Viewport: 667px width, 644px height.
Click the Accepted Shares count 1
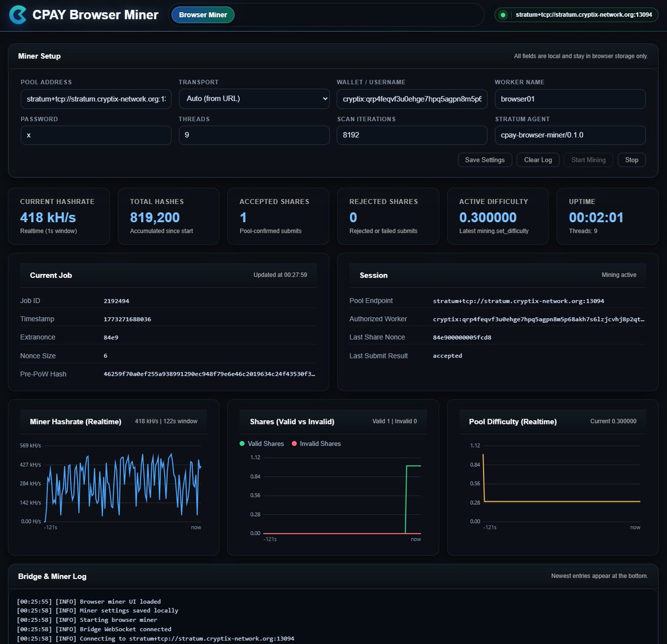pyautogui.click(x=243, y=217)
